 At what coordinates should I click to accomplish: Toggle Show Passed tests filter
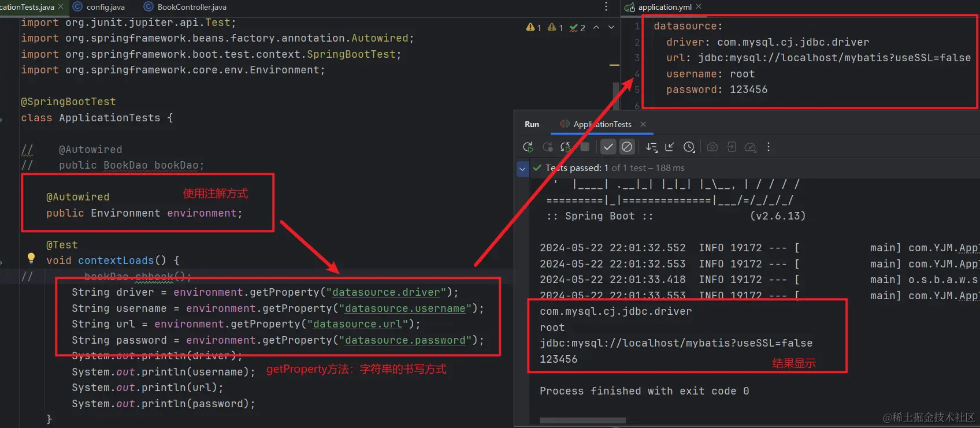pyautogui.click(x=608, y=147)
